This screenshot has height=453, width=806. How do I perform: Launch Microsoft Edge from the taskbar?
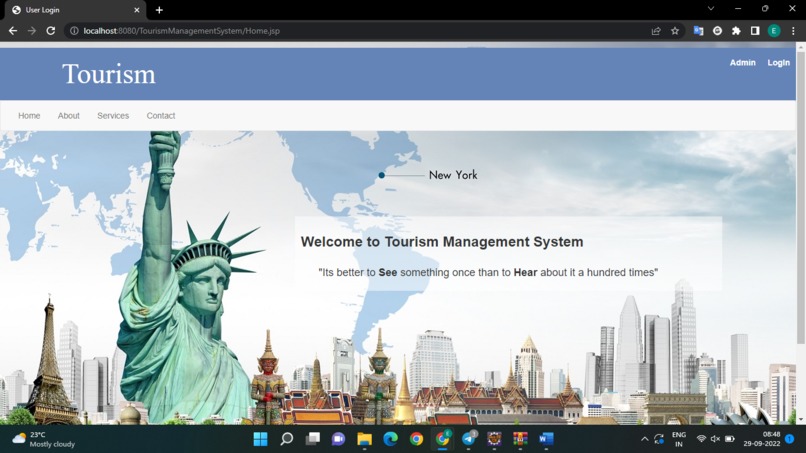[391, 439]
